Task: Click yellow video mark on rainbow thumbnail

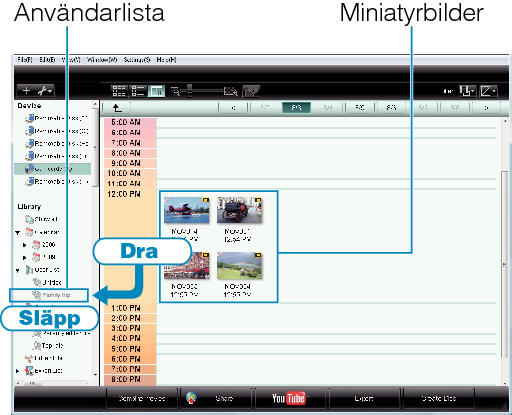Action: click(x=258, y=255)
